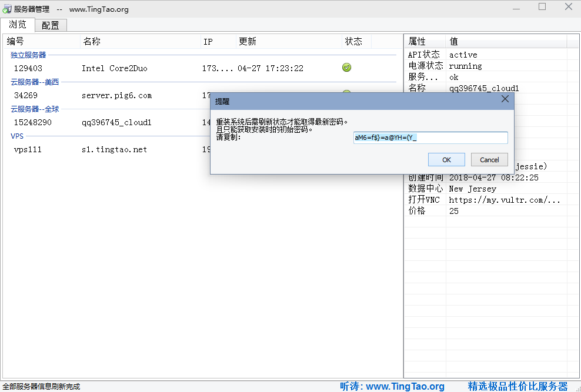Click the active value in properties
The image size is (581, 392).
point(463,55)
